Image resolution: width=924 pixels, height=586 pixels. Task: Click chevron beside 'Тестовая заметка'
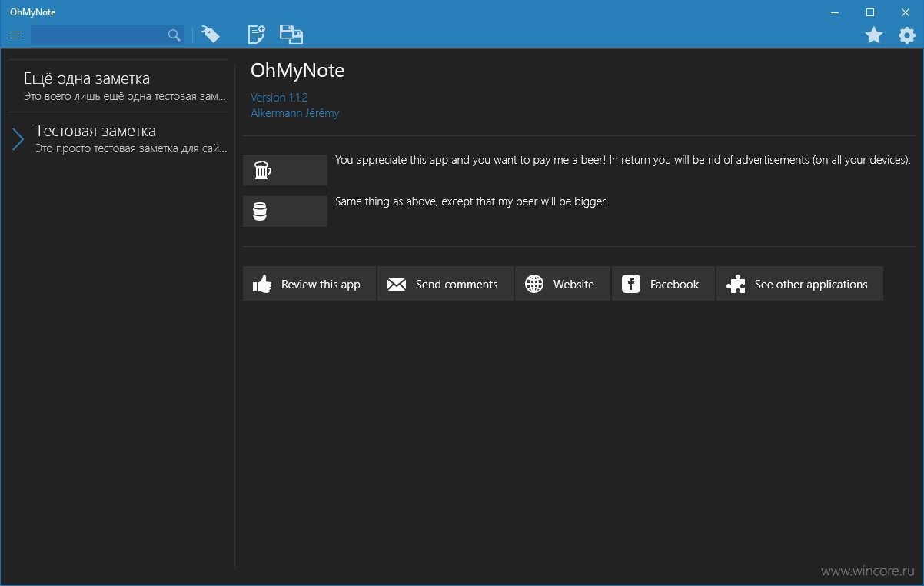(x=18, y=139)
